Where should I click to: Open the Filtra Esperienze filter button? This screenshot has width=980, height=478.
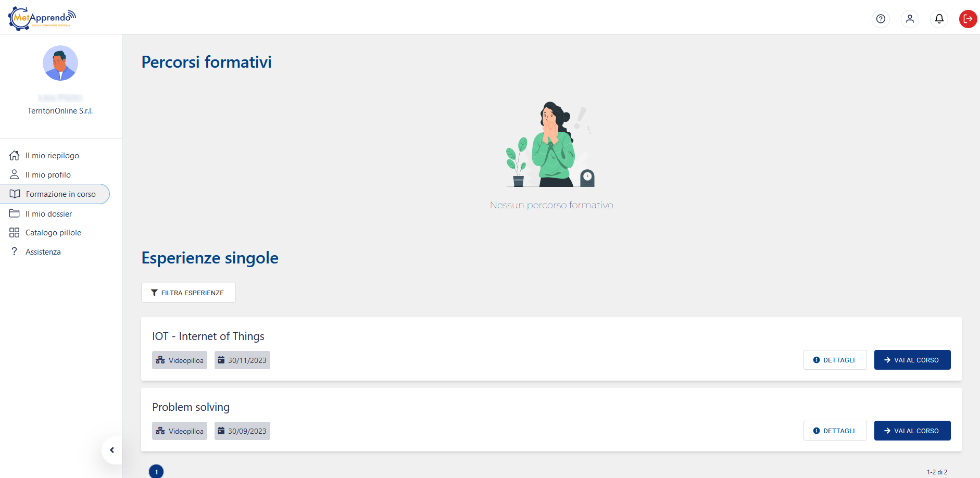(188, 293)
